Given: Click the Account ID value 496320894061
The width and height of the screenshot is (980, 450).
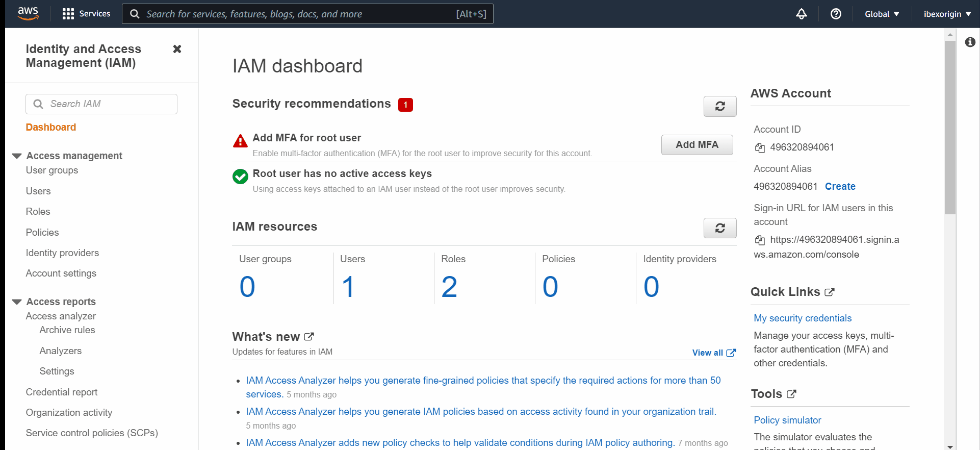Looking at the screenshot, I should 802,147.
